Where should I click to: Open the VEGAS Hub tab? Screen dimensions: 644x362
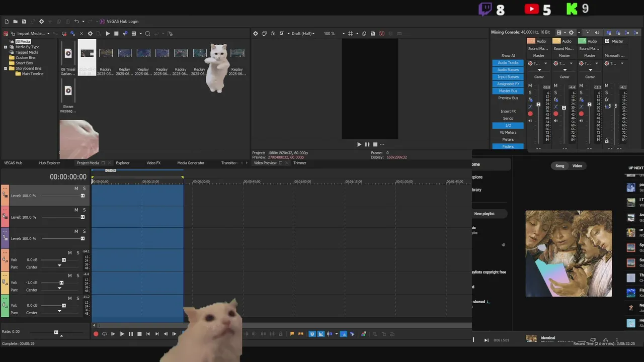13,163
